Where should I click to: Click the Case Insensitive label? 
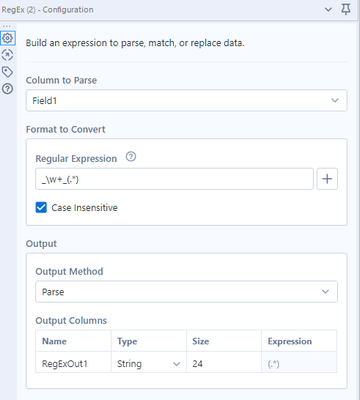pos(84,208)
